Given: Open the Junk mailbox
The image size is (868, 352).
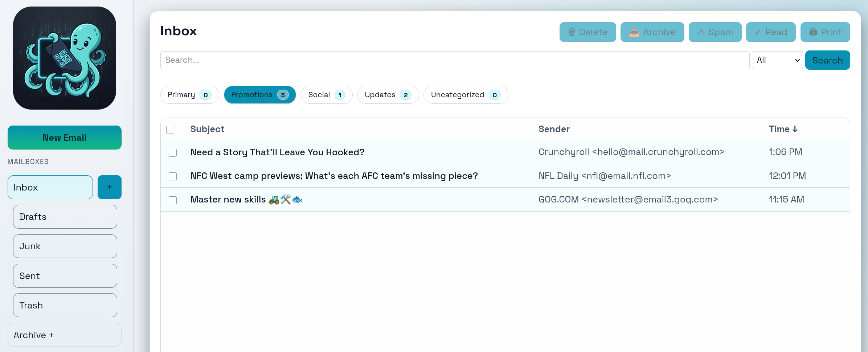Looking at the screenshot, I should click(65, 246).
